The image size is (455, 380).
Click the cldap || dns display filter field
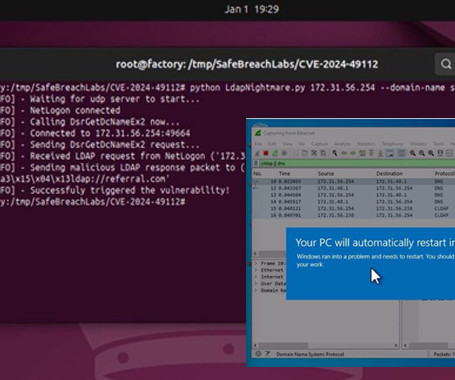coord(357,163)
